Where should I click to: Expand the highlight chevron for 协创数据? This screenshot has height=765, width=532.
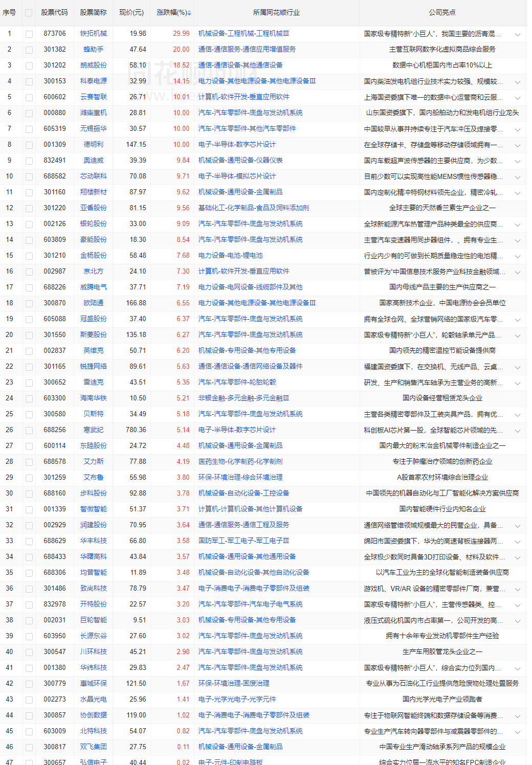point(518,716)
